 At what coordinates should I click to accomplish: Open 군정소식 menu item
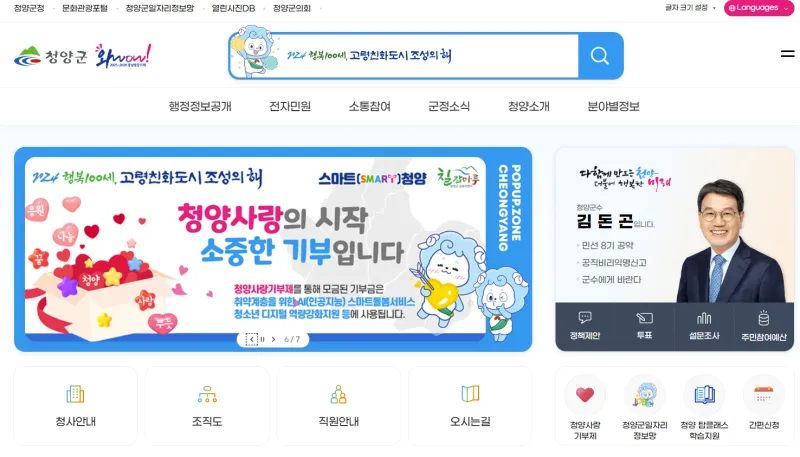pyautogui.click(x=449, y=106)
